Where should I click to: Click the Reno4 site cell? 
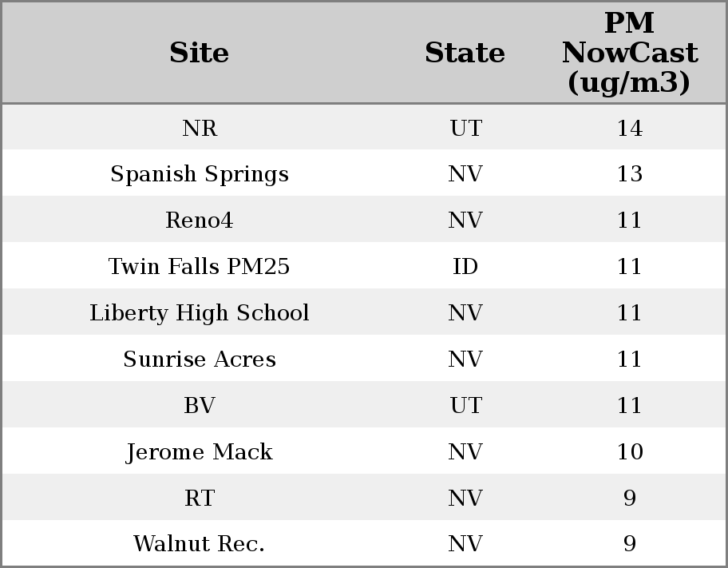(200, 220)
